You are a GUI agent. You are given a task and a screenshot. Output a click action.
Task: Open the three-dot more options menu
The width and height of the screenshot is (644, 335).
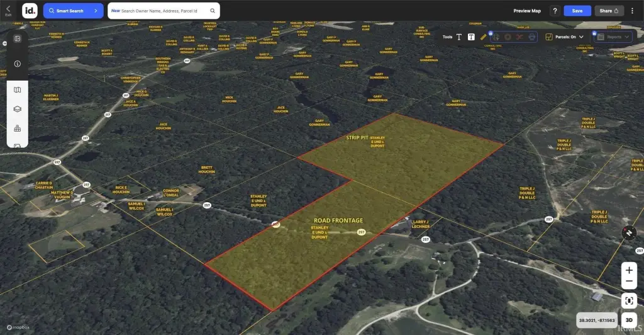click(x=632, y=11)
